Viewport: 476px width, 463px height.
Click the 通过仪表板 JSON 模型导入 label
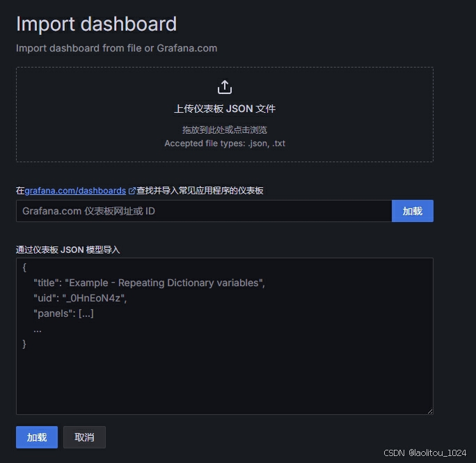(x=68, y=250)
